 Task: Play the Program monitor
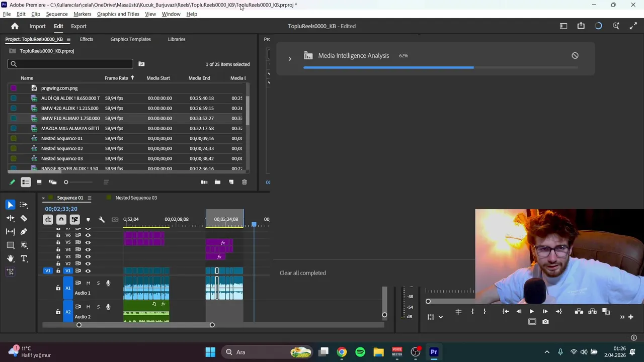pyautogui.click(x=532, y=312)
